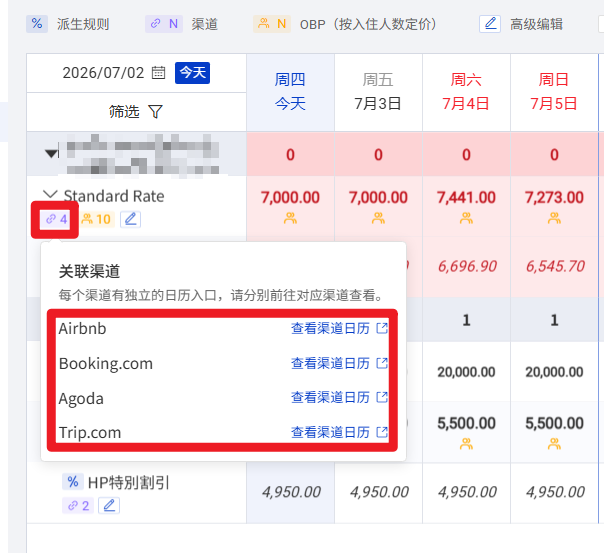Screen dimensions: 604x553
Task: Collapse the blurred property row triangle
Action: 51,154
